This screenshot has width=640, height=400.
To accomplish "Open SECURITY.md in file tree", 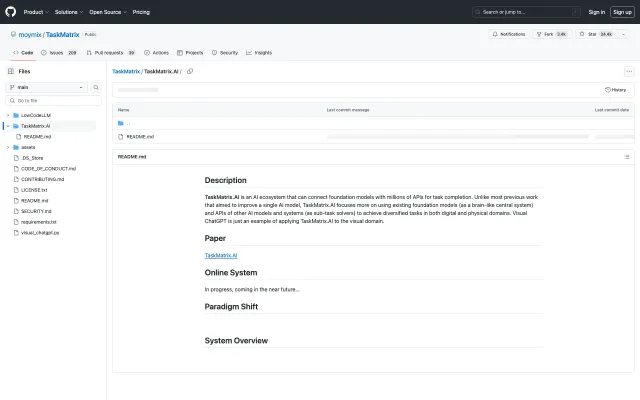I will pyautogui.click(x=36, y=211).
